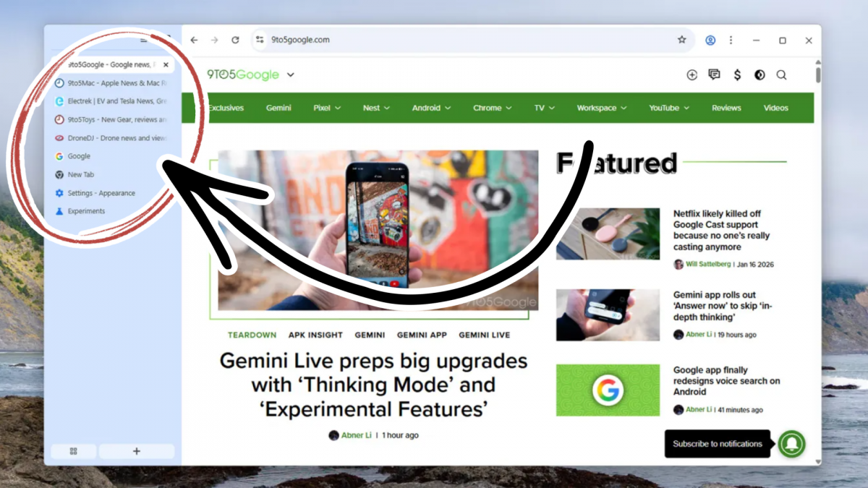Open the comments speech bubble icon
The width and height of the screenshot is (868, 488).
point(715,74)
